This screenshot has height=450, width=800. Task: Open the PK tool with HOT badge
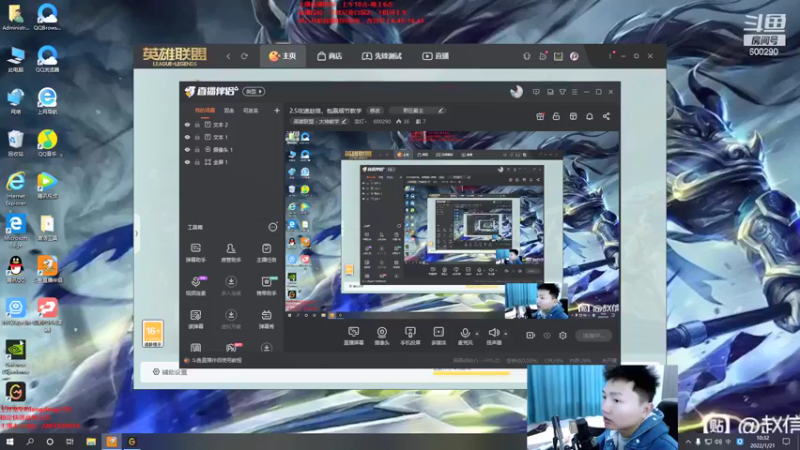click(x=231, y=348)
